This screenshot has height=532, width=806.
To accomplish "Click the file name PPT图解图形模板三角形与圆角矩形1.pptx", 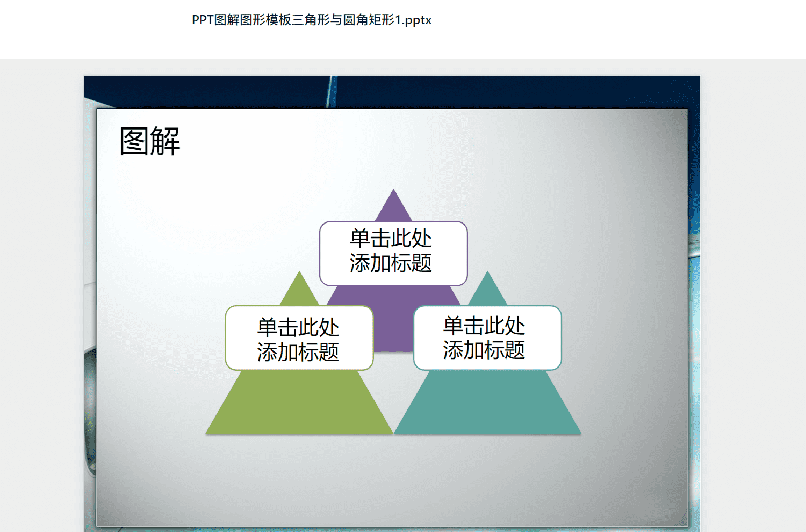I will [x=312, y=20].
